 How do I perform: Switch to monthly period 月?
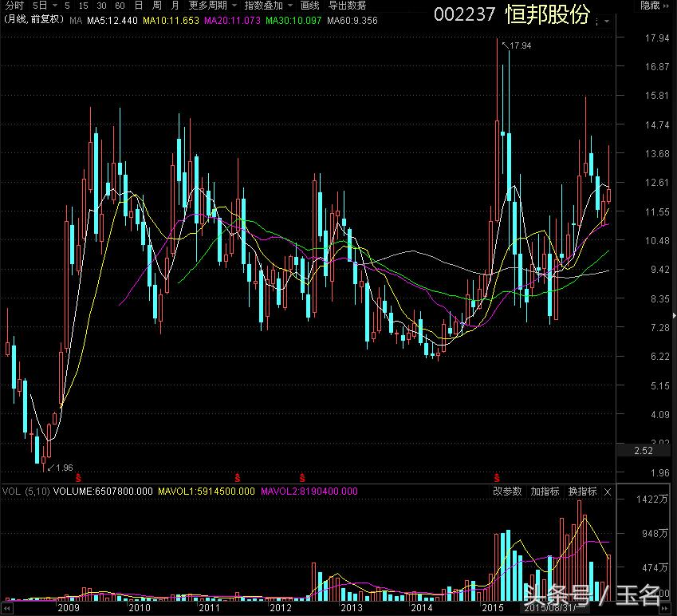pyautogui.click(x=175, y=6)
